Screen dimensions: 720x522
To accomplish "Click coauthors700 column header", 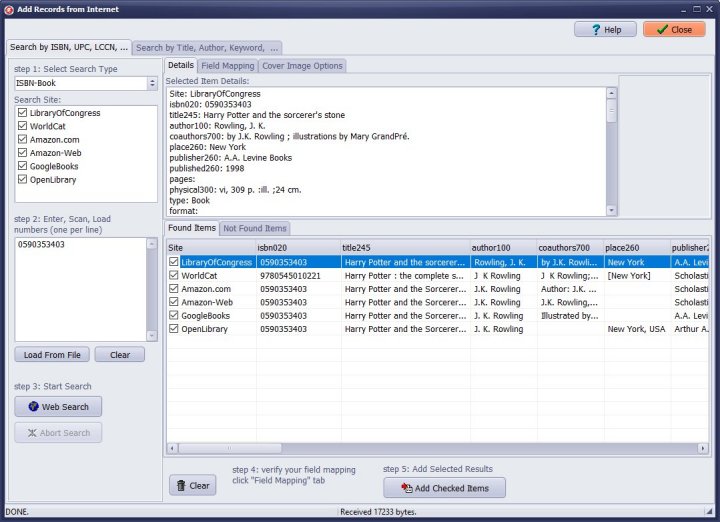I will point(570,247).
